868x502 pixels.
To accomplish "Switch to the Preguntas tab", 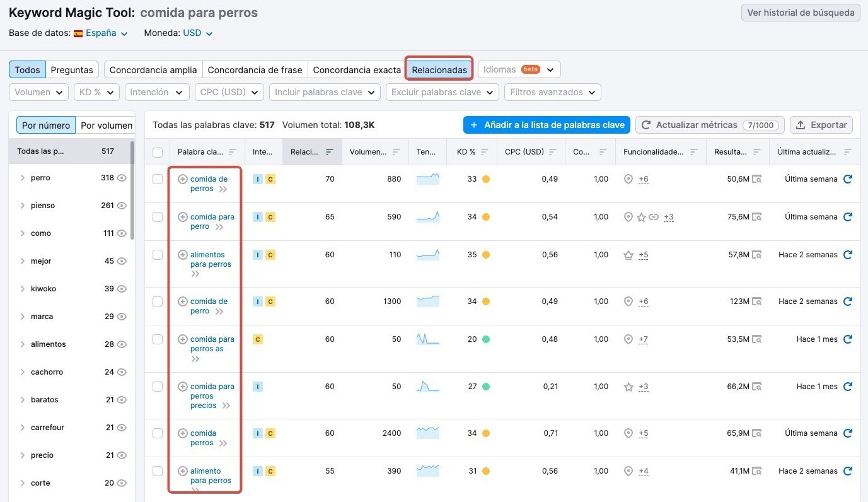I will (72, 69).
